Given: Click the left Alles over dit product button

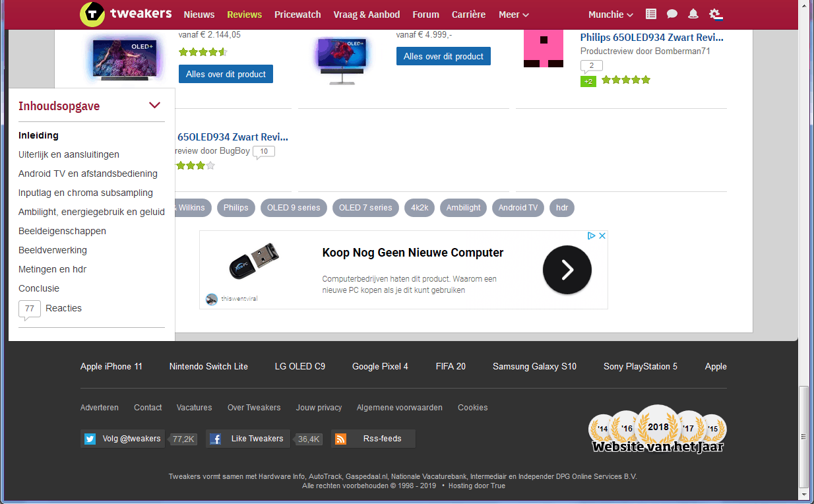Looking at the screenshot, I should (x=226, y=74).
